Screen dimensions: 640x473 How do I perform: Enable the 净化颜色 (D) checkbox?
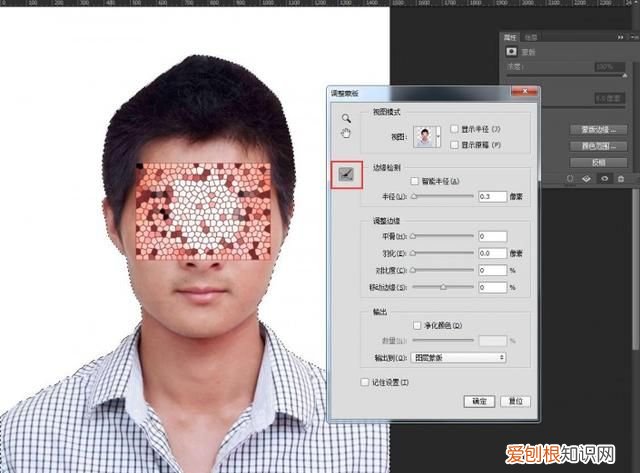tap(417, 325)
